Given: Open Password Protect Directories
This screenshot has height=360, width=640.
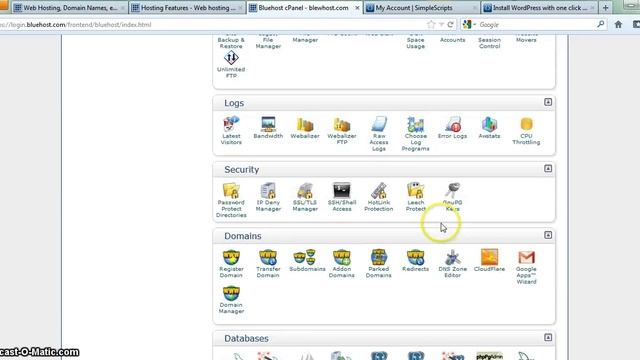Looking at the screenshot, I should (231, 200).
